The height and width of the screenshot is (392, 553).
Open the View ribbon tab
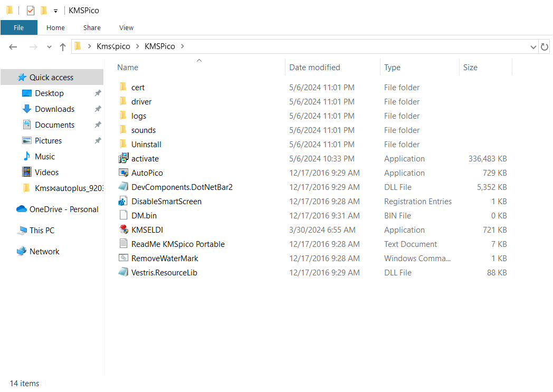coord(126,27)
